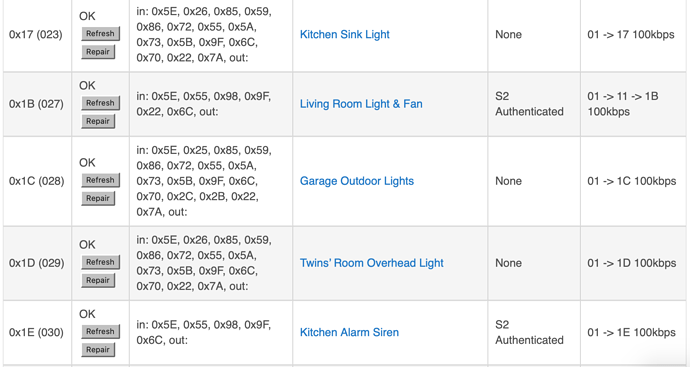Refresh the Garage Outdoor Lights node
Screen dimensions: 690x367
tap(100, 180)
